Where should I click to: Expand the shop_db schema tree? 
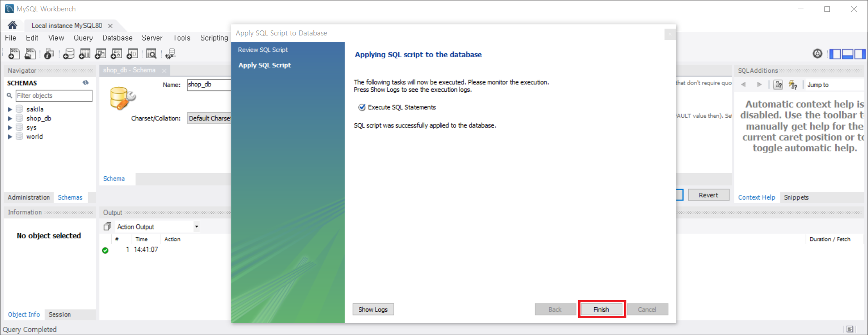click(10, 118)
